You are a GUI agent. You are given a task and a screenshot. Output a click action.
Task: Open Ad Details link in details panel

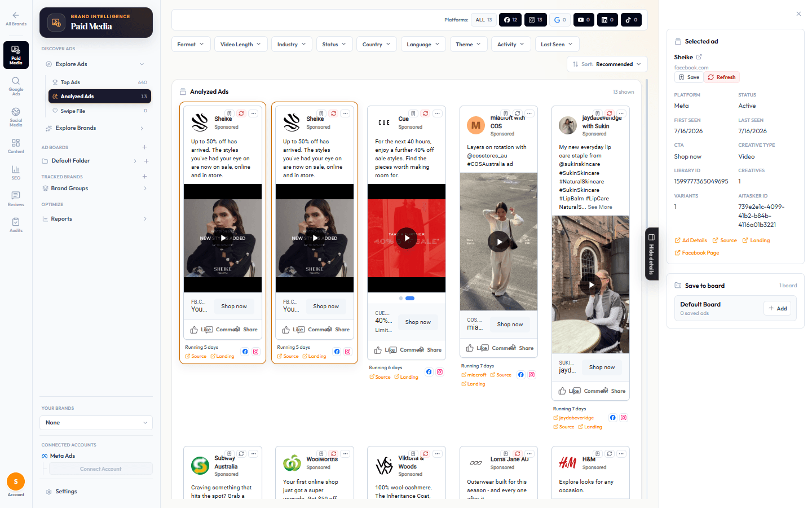[691, 240]
